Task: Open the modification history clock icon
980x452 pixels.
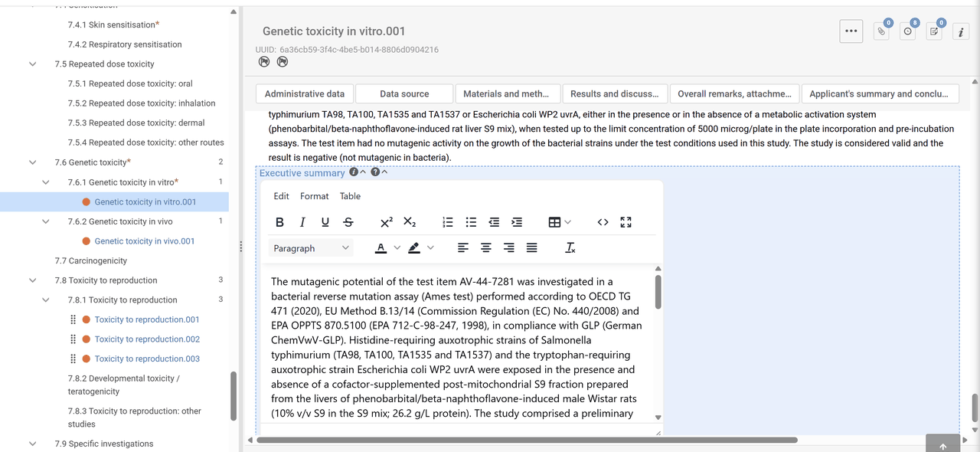Action: point(907,31)
